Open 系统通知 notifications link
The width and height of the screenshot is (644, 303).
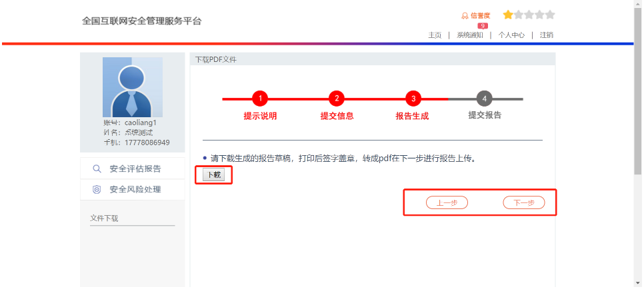470,35
